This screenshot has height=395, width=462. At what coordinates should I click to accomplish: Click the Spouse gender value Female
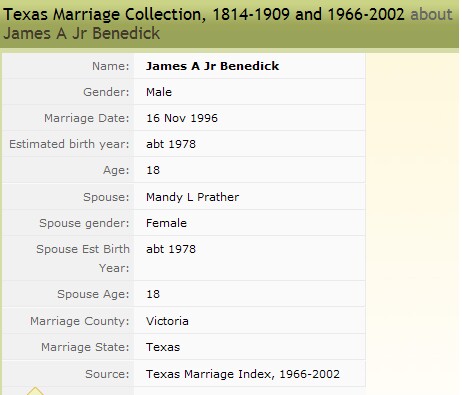166,223
